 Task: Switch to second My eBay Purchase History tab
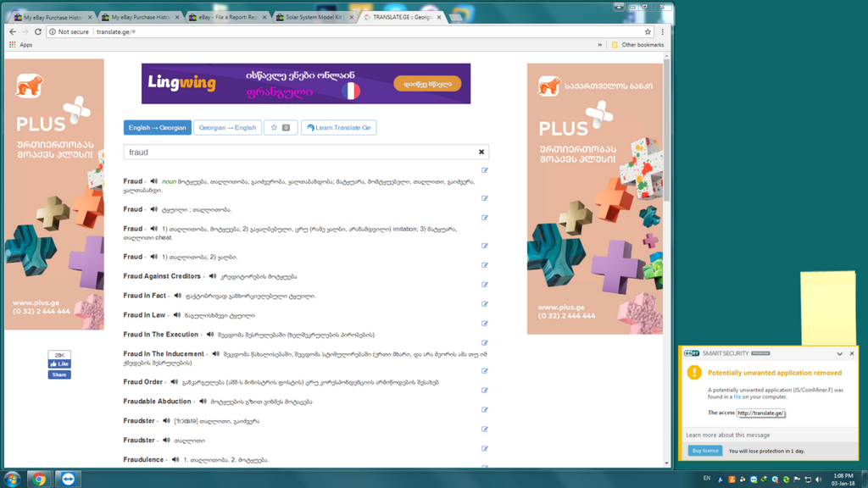[x=140, y=17]
